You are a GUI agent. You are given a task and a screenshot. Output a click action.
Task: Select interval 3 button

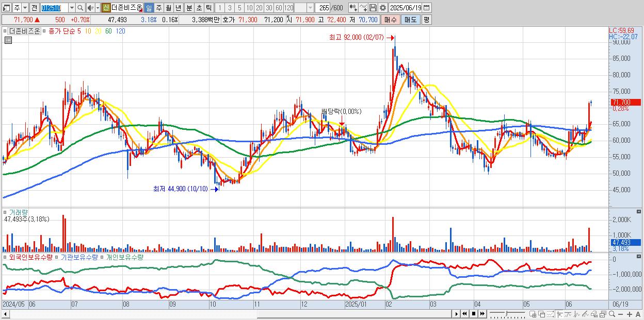pyautogui.click(x=230, y=8)
